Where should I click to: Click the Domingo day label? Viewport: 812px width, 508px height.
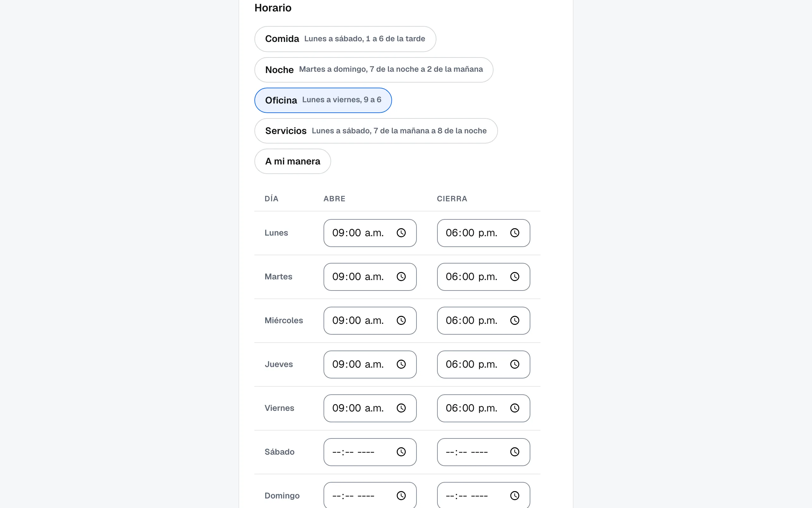tap(282, 496)
